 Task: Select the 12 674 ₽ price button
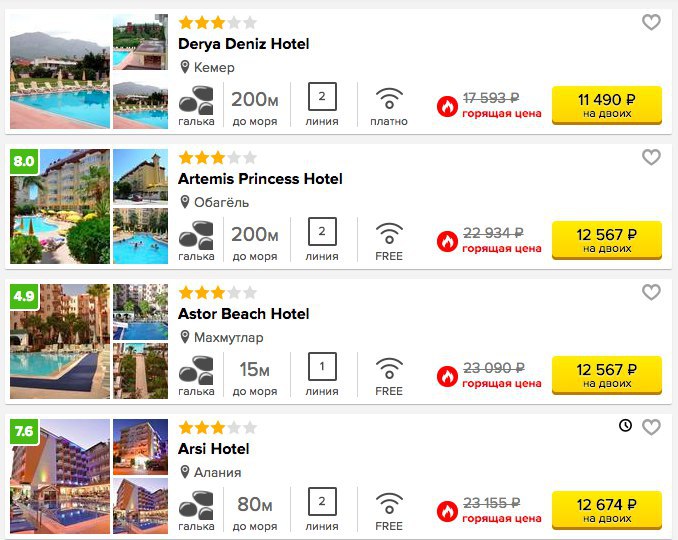click(607, 510)
